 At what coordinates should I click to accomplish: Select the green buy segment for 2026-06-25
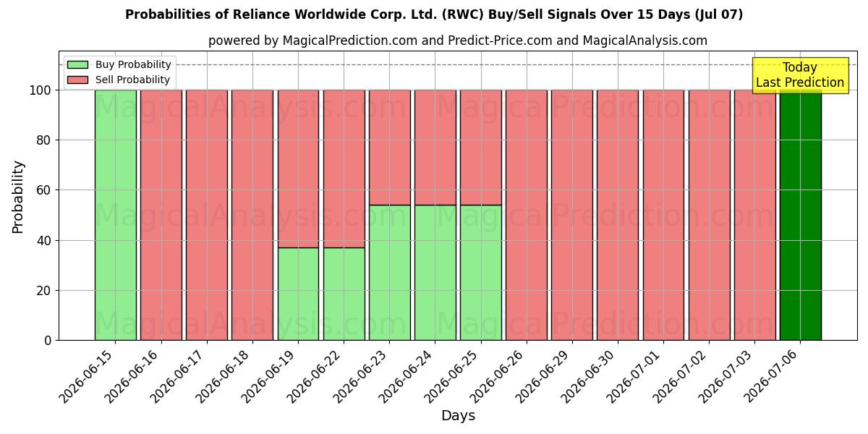pyautogui.click(x=481, y=273)
